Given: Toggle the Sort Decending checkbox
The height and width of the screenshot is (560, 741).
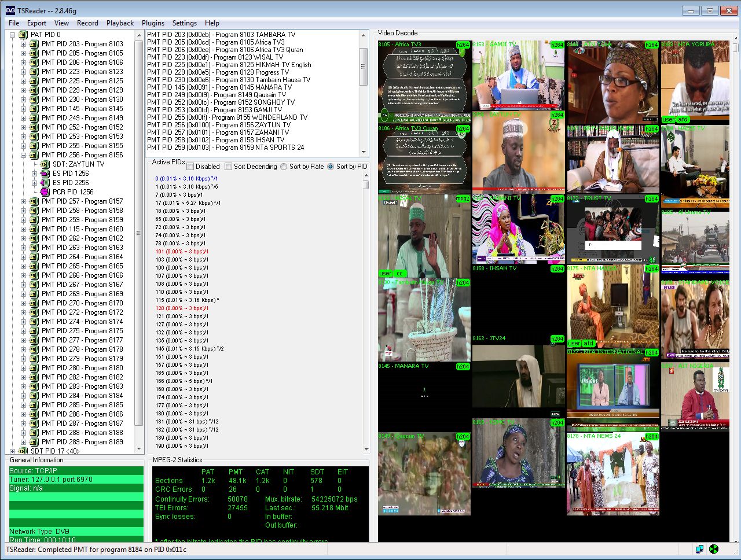Looking at the screenshot, I should (x=228, y=167).
